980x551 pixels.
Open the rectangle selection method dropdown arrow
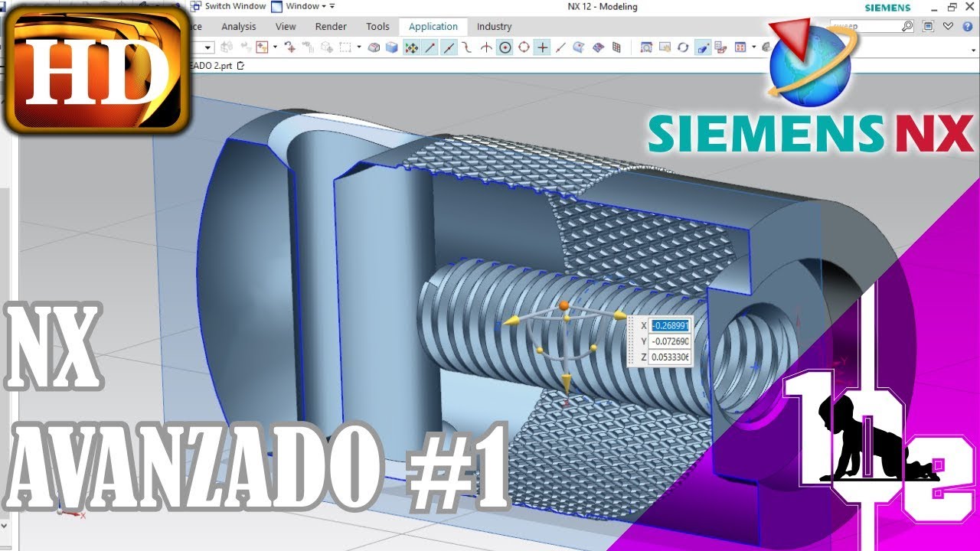pos(358,47)
